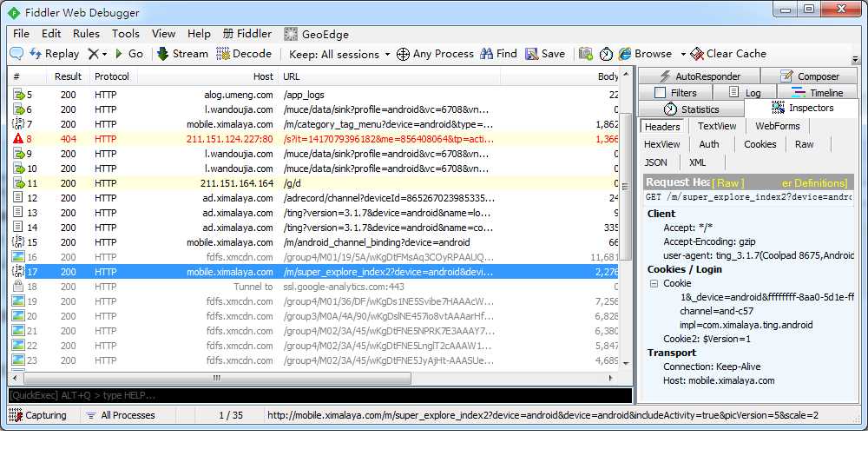Click the Header Definitions link
The width and height of the screenshot is (868, 469).
pos(814,182)
